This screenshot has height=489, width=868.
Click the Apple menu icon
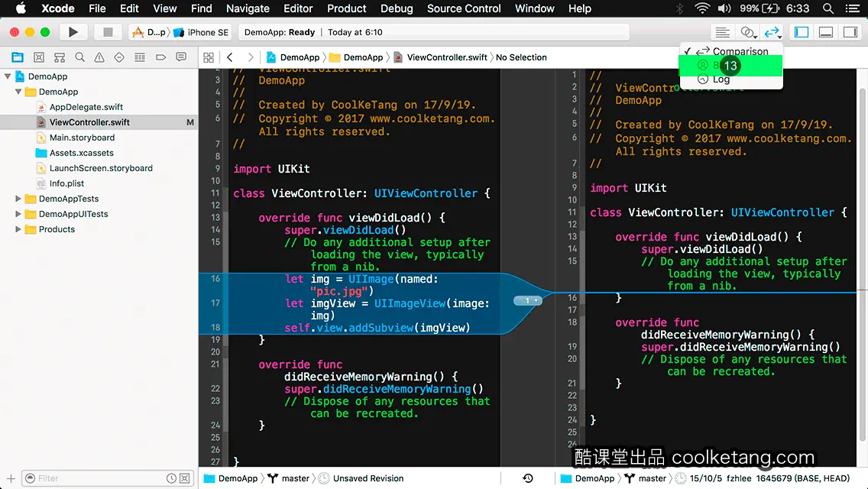click(x=21, y=8)
